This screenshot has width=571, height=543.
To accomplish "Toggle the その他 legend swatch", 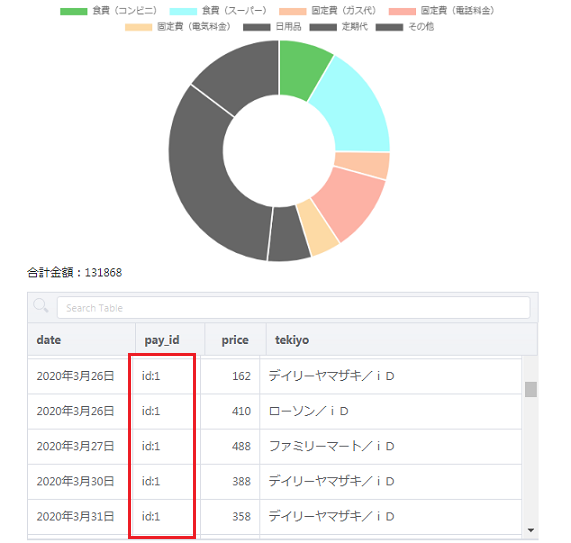I will (389, 27).
